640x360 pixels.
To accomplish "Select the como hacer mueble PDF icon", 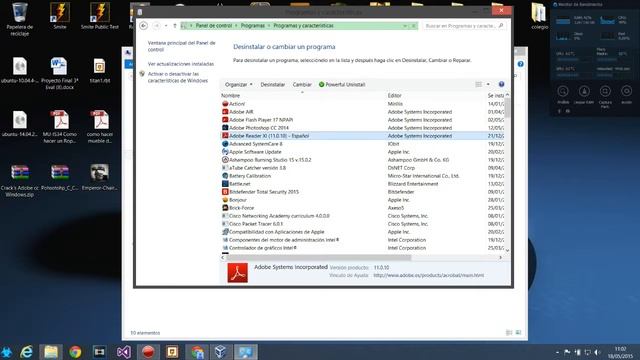I will coord(100,127).
